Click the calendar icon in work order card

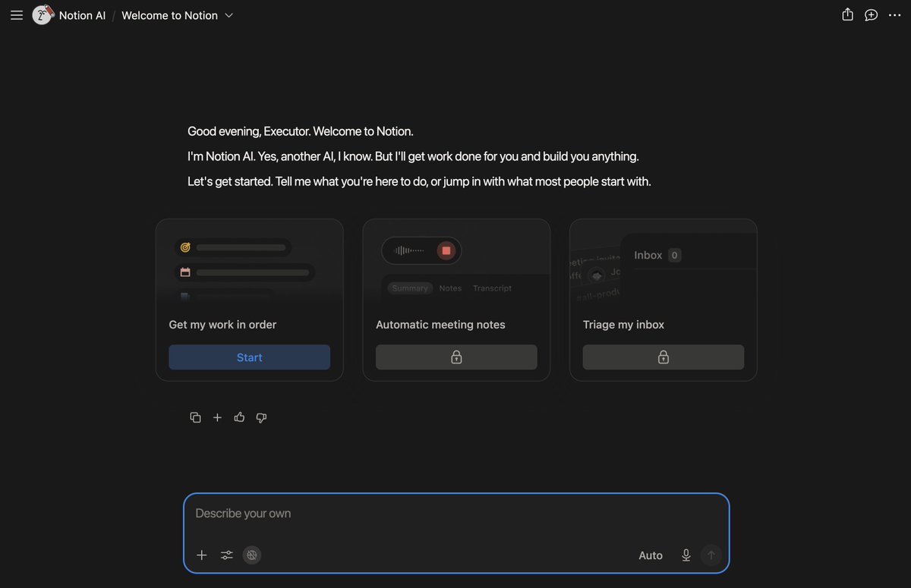pos(185,272)
